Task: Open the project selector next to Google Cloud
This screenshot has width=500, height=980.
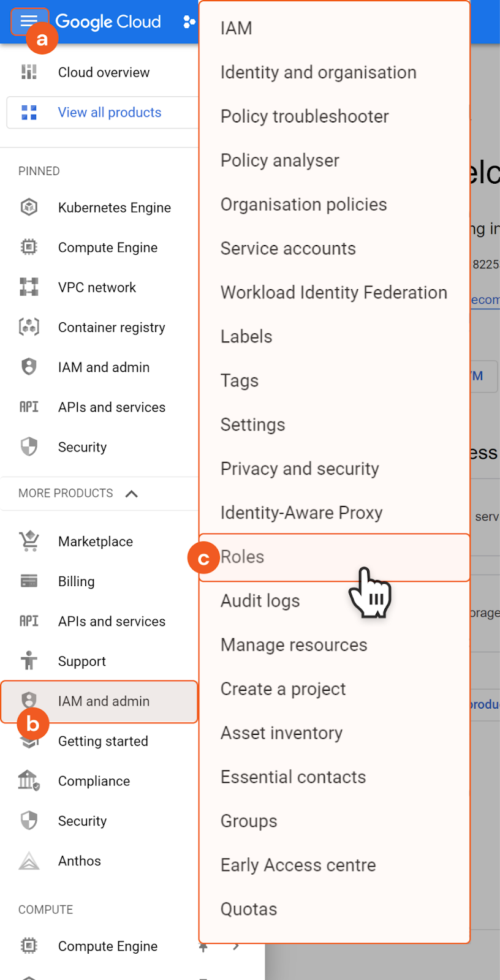Action: pyautogui.click(x=189, y=22)
